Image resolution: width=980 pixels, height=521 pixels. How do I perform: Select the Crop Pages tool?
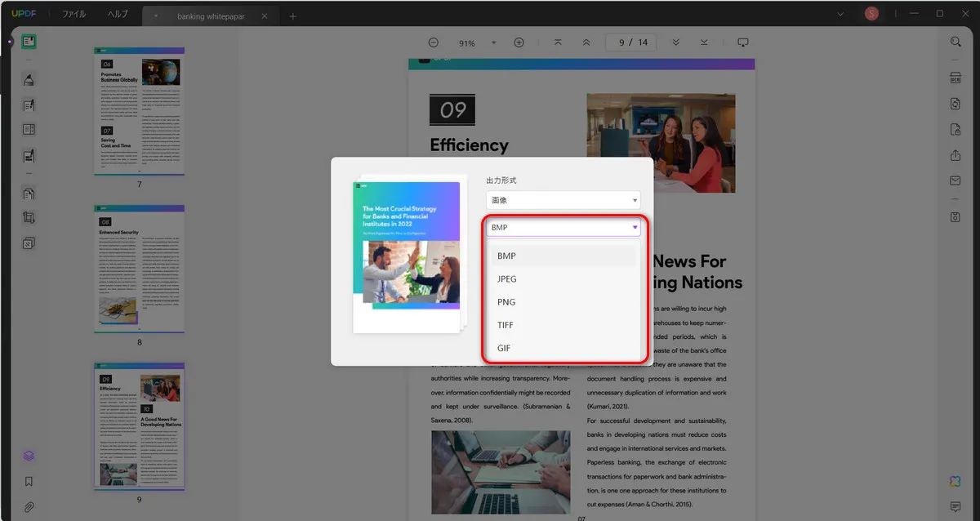(29, 218)
